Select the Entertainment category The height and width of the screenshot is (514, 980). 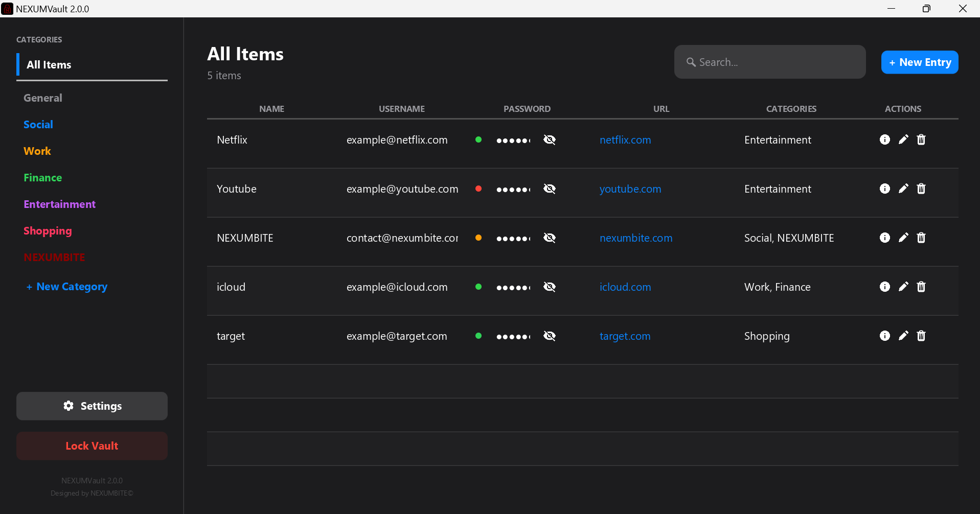pyautogui.click(x=59, y=204)
